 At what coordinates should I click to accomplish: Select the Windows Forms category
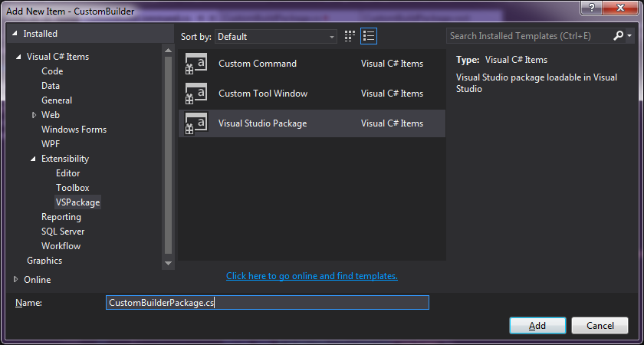[x=74, y=130]
